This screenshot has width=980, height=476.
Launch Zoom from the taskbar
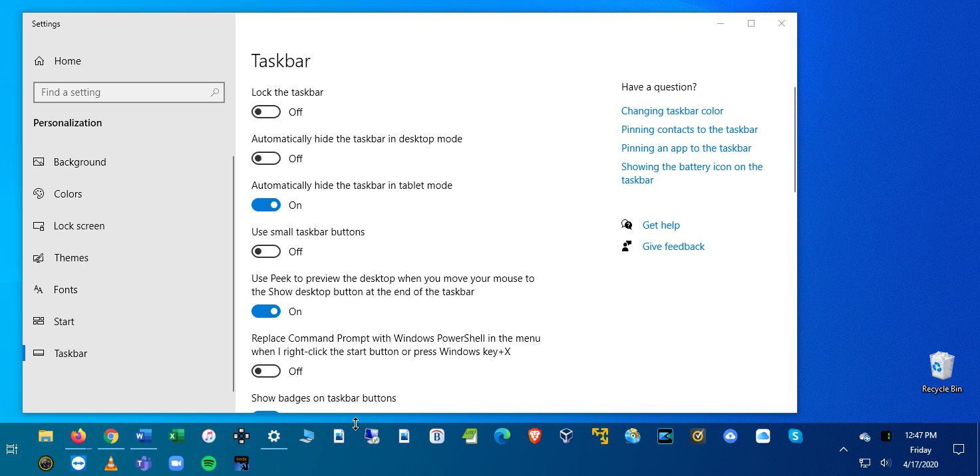coord(176,463)
